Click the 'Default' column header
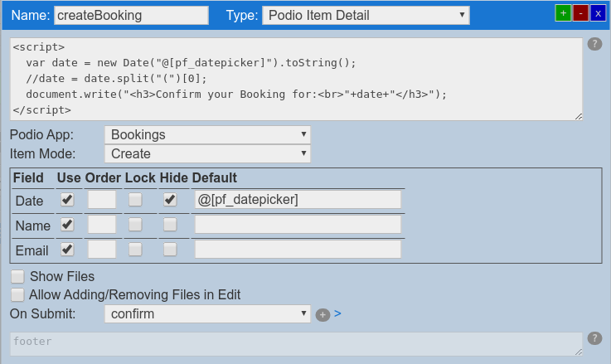This screenshot has width=611, height=364. 215,177
